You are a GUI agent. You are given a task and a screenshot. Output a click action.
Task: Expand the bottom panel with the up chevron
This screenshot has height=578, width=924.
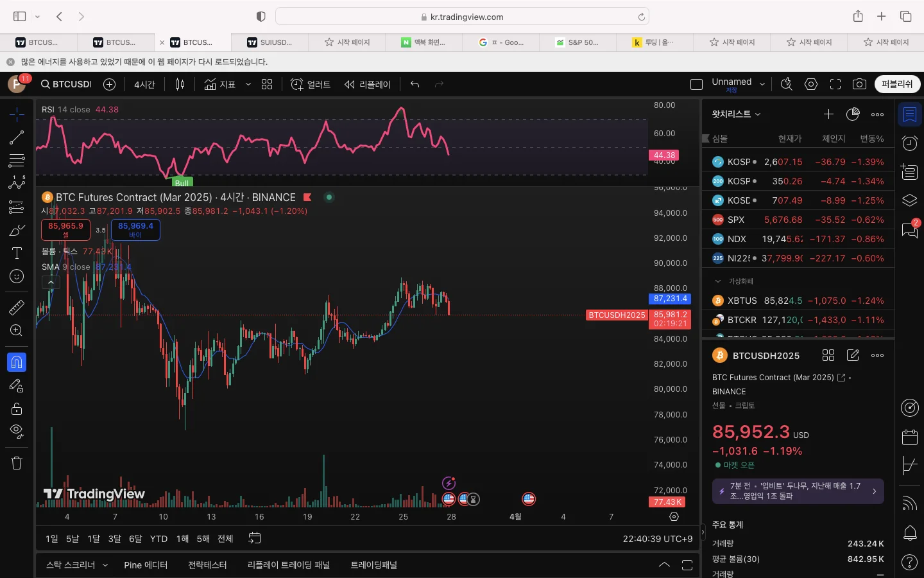(664, 565)
